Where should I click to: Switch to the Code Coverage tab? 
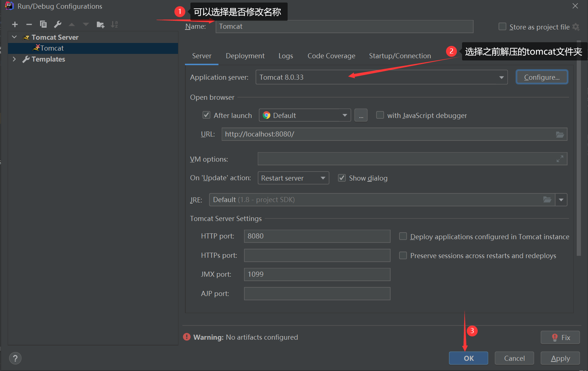click(x=331, y=56)
